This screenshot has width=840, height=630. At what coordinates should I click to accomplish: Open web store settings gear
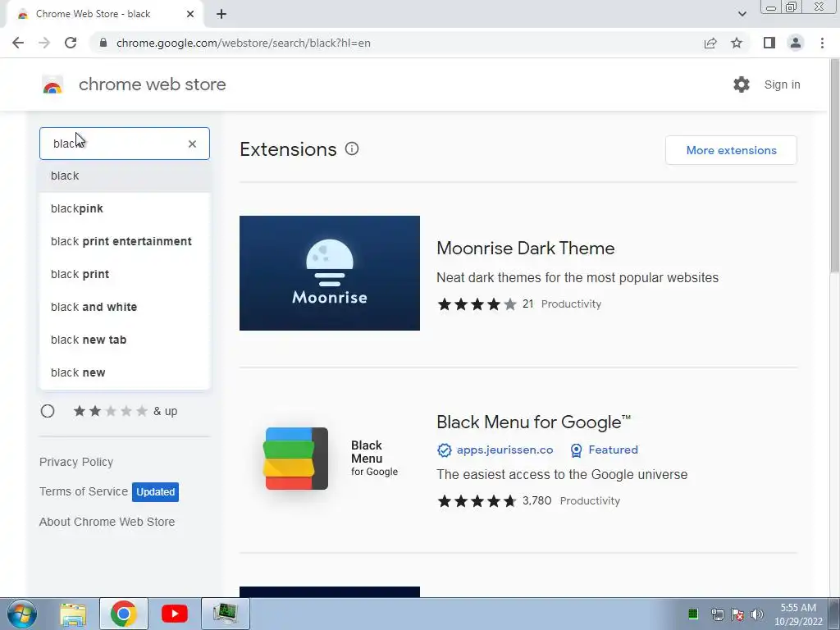pyautogui.click(x=742, y=84)
